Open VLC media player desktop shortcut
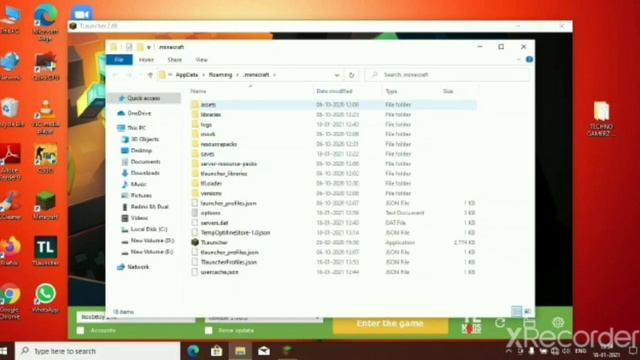 point(45,118)
